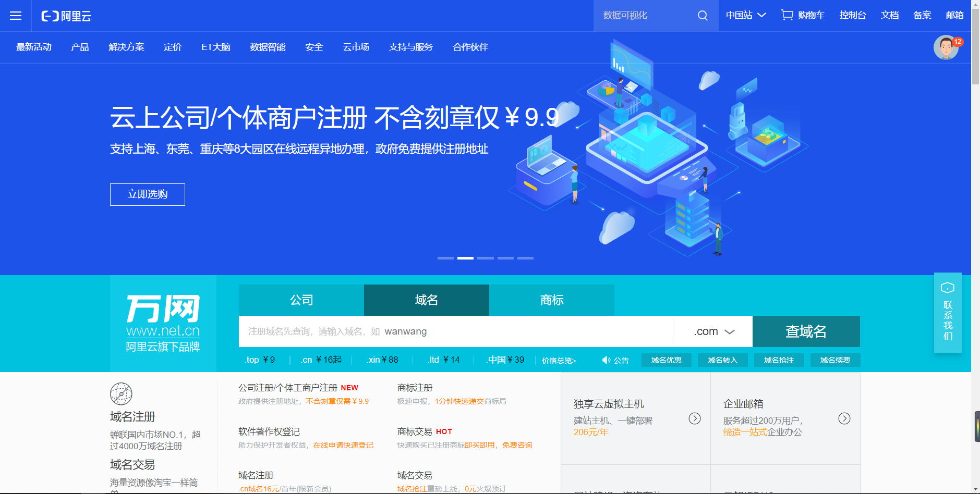Click the 域名转入 button
Viewport: 980px width, 494px height.
723,360
